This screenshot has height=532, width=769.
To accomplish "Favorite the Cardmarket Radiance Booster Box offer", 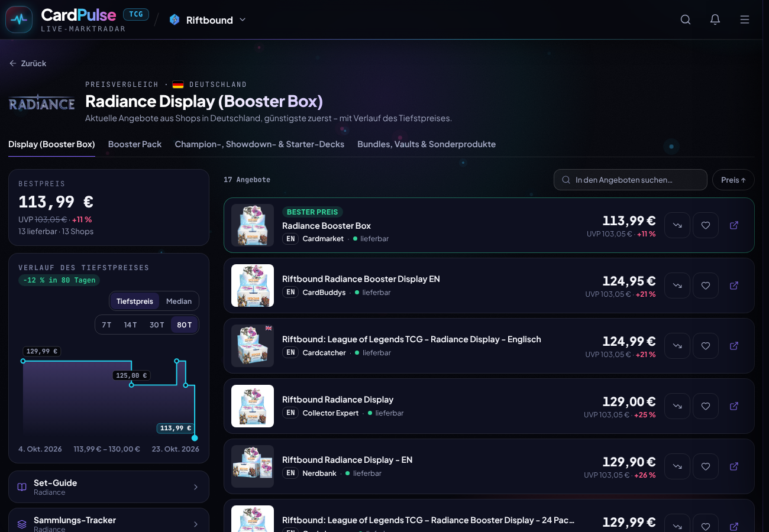I will click(706, 225).
